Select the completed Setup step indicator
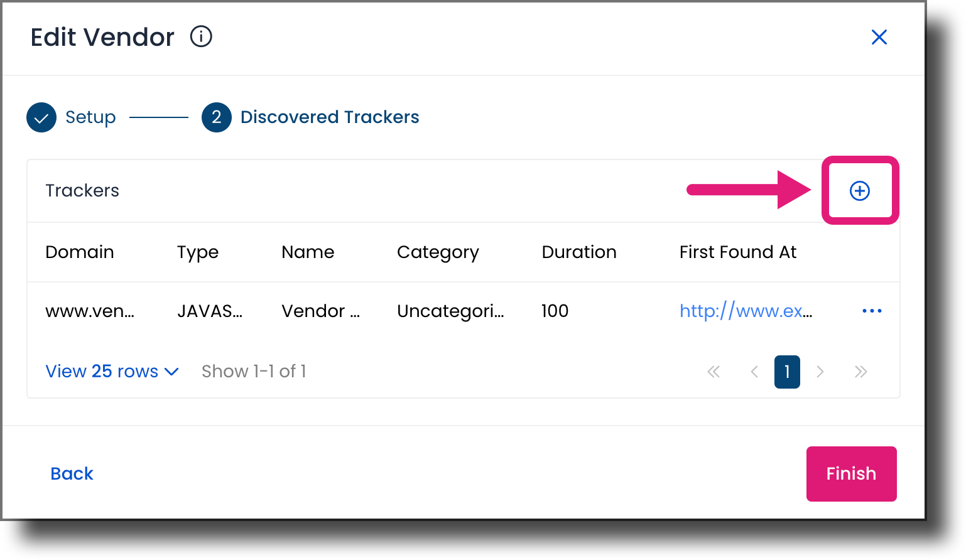The image size is (966, 560). click(41, 117)
